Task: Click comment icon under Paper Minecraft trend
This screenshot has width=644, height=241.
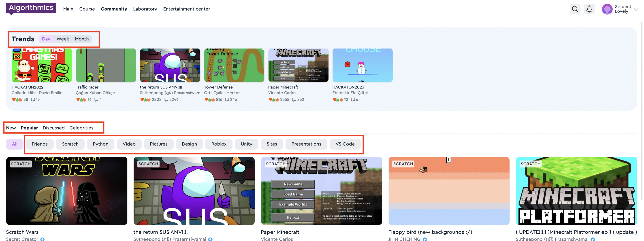Action: (294, 99)
